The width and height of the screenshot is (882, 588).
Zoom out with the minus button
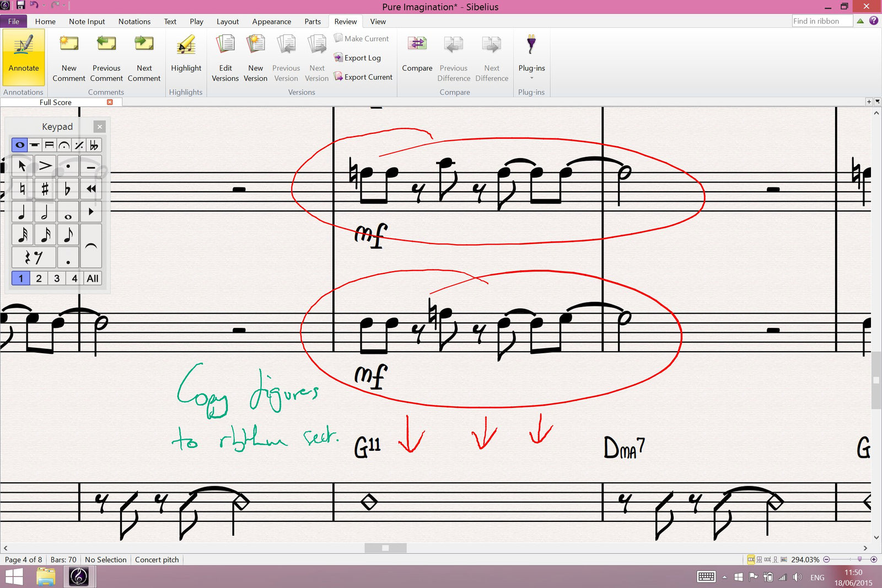(826, 559)
